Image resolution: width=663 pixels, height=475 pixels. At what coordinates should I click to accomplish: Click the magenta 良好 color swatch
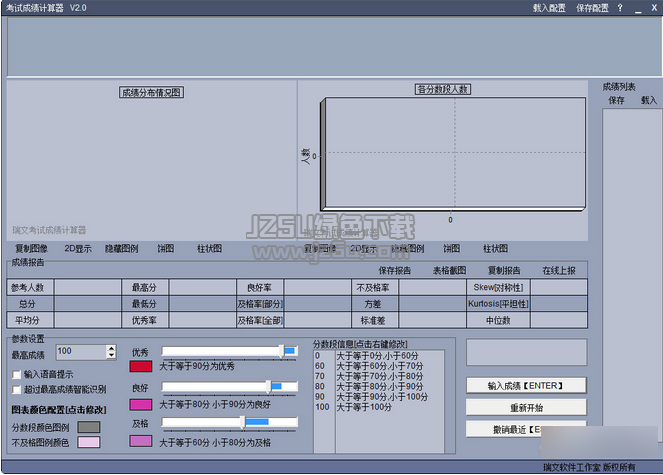point(141,405)
